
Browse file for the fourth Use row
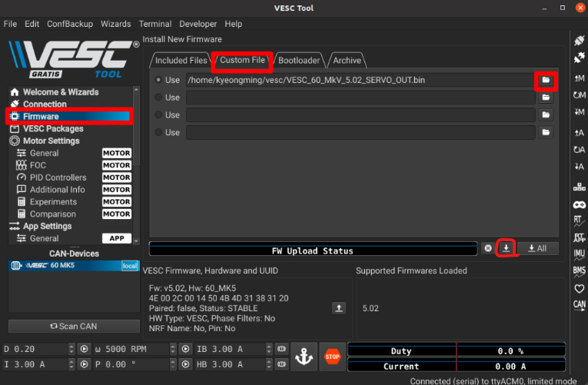pos(546,132)
